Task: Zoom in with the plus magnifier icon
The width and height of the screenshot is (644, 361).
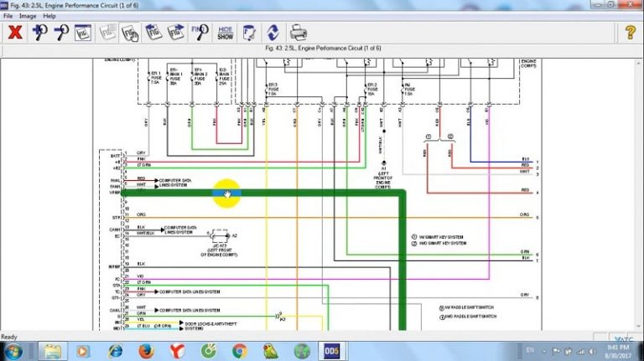Action: click(x=39, y=33)
